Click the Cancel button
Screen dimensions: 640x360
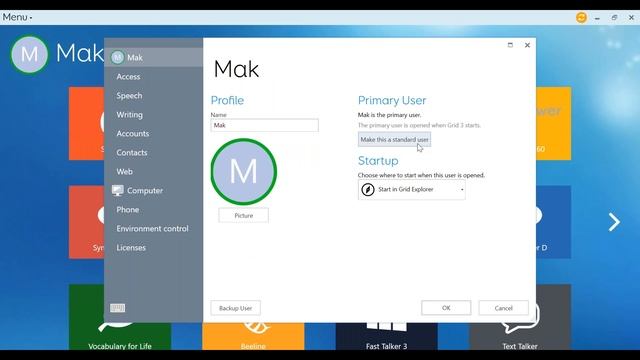503,308
